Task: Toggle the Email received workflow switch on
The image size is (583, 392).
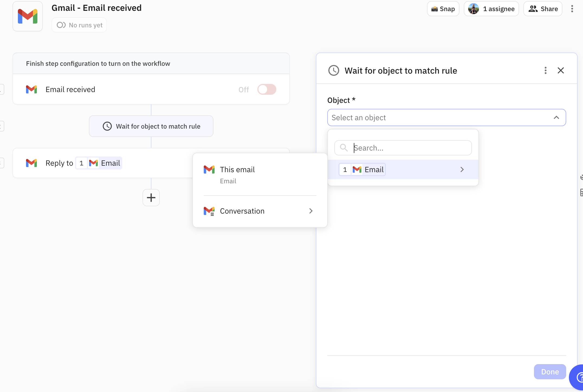Action: pos(267,89)
